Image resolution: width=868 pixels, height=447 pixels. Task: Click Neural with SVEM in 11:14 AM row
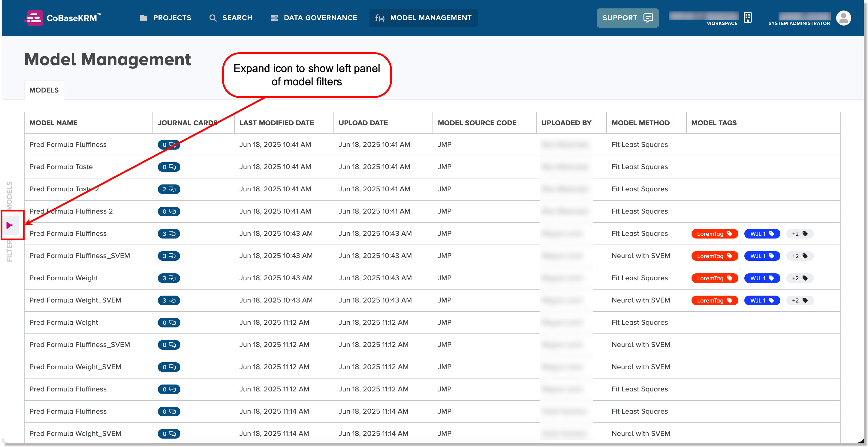click(x=640, y=433)
